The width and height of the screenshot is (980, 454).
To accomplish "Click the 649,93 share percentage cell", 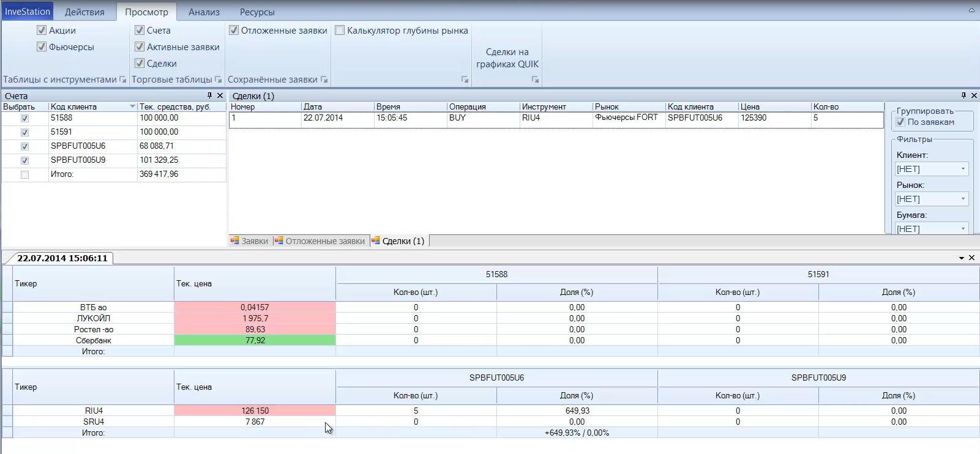I will click(x=577, y=411).
